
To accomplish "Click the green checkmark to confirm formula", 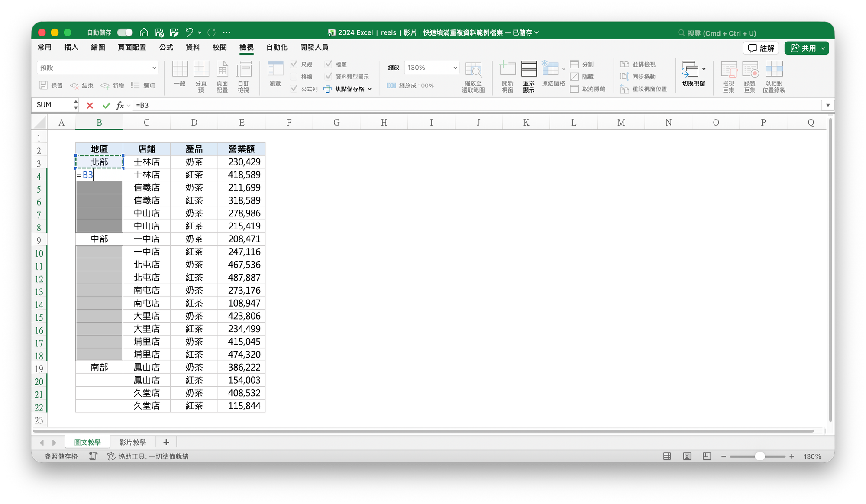I will (106, 105).
